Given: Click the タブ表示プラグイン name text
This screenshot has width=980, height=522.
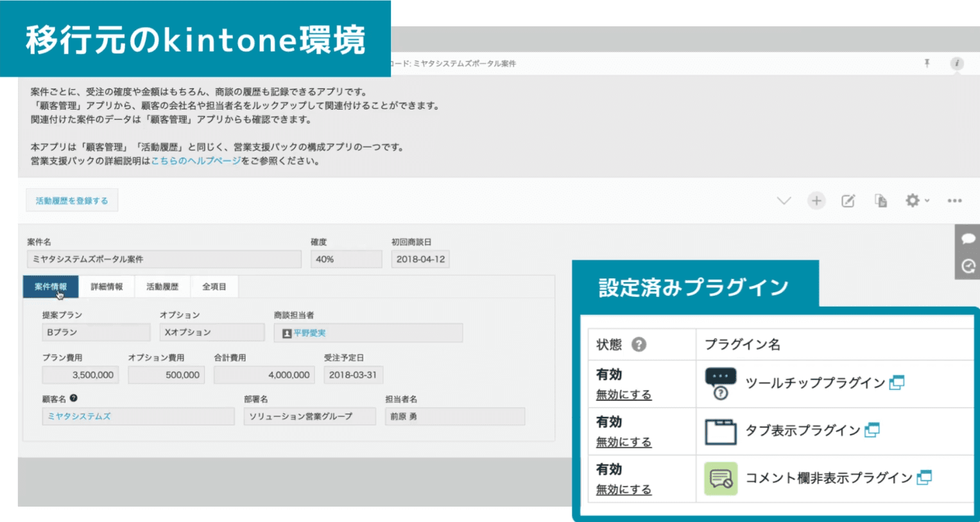Looking at the screenshot, I should pyautogui.click(x=803, y=430).
